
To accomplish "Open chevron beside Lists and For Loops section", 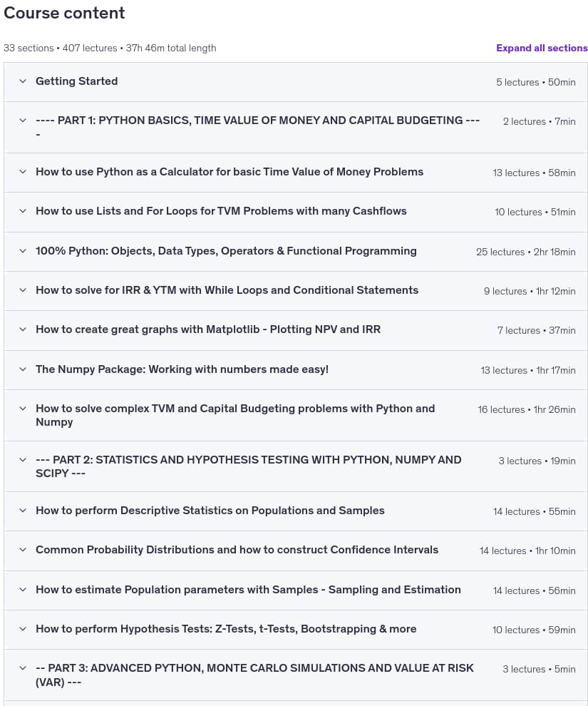I will pyautogui.click(x=23, y=211).
